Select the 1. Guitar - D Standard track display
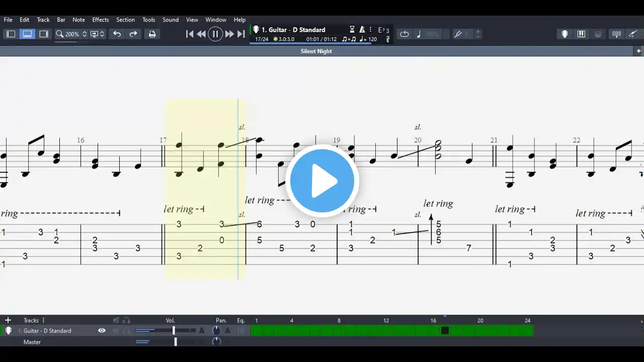Image resolution: width=644 pixels, height=362 pixels. [x=293, y=30]
